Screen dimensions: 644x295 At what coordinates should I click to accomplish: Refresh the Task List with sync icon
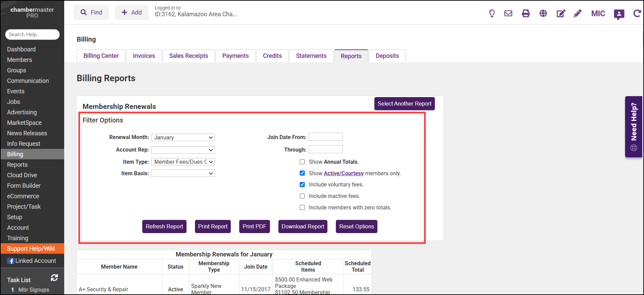coord(54,278)
